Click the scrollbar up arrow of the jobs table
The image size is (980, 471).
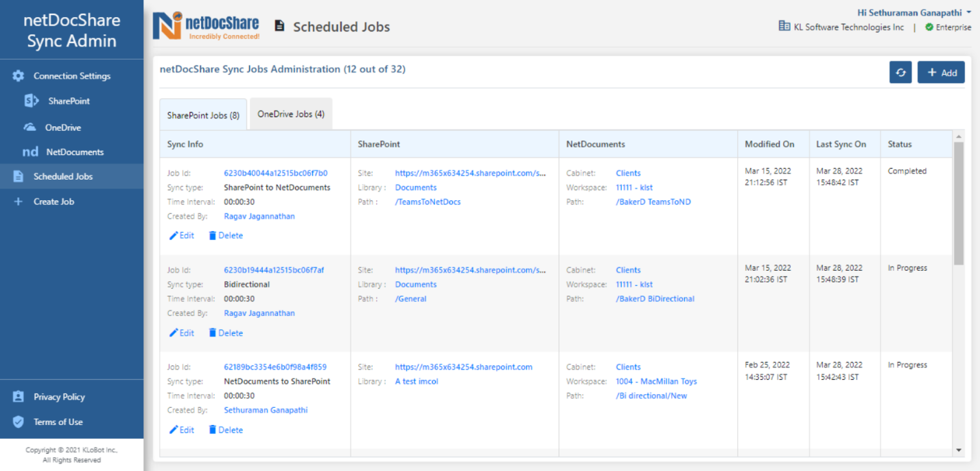click(x=959, y=136)
